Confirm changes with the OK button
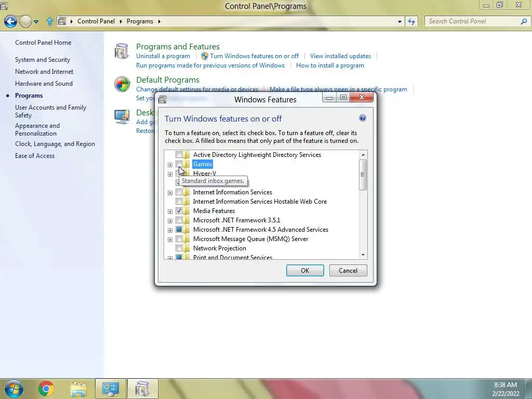The height and width of the screenshot is (399, 532). [305, 270]
